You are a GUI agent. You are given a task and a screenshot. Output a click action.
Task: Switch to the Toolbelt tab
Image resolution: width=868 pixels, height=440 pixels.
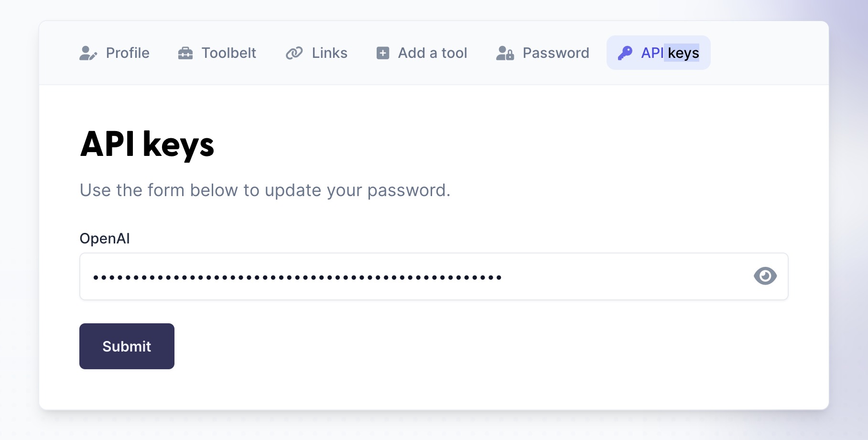click(x=217, y=53)
